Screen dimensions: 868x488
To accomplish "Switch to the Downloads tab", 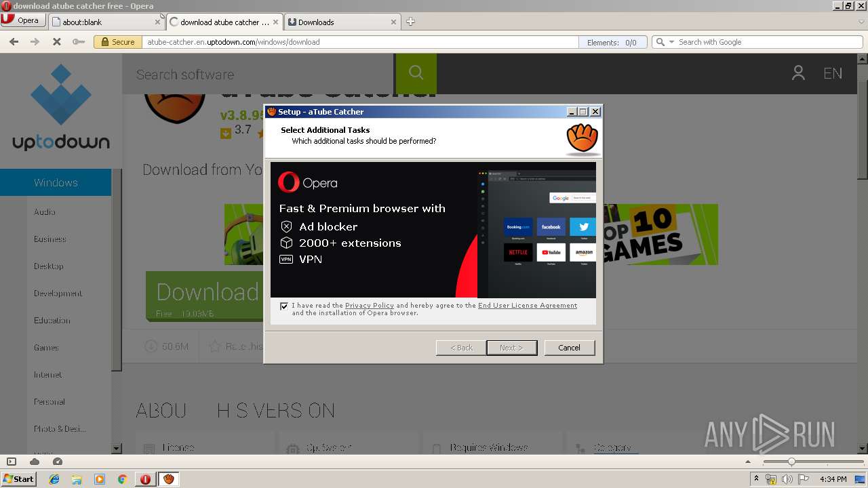I will tap(342, 22).
